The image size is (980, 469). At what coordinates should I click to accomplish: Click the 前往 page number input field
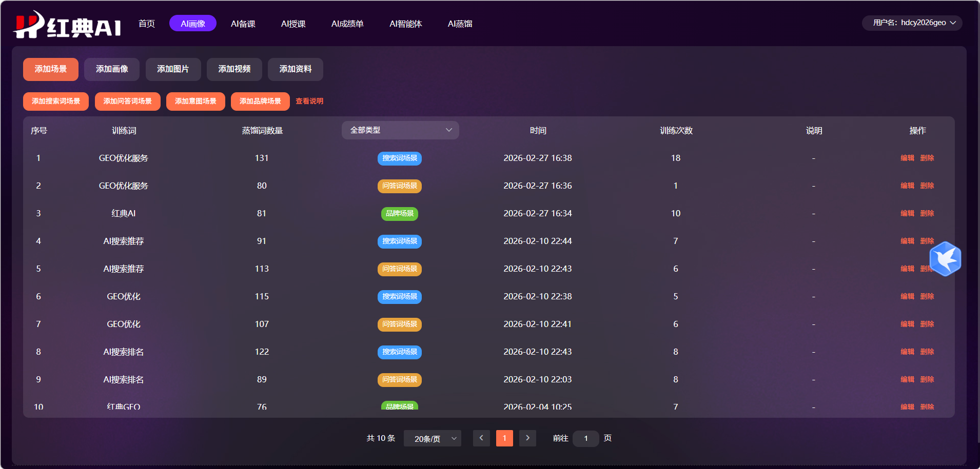585,439
